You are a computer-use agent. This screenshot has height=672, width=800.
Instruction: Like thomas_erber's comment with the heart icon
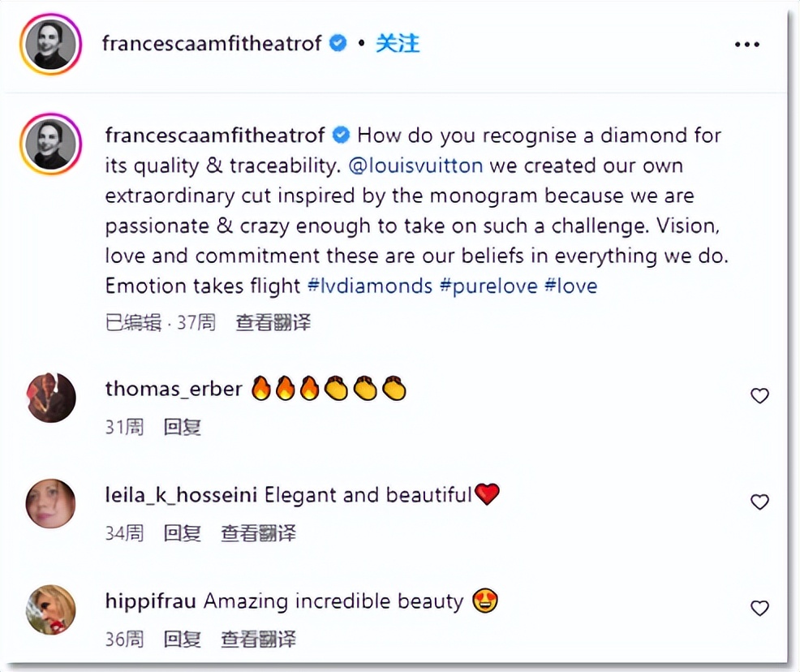click(x=760, y=396)
